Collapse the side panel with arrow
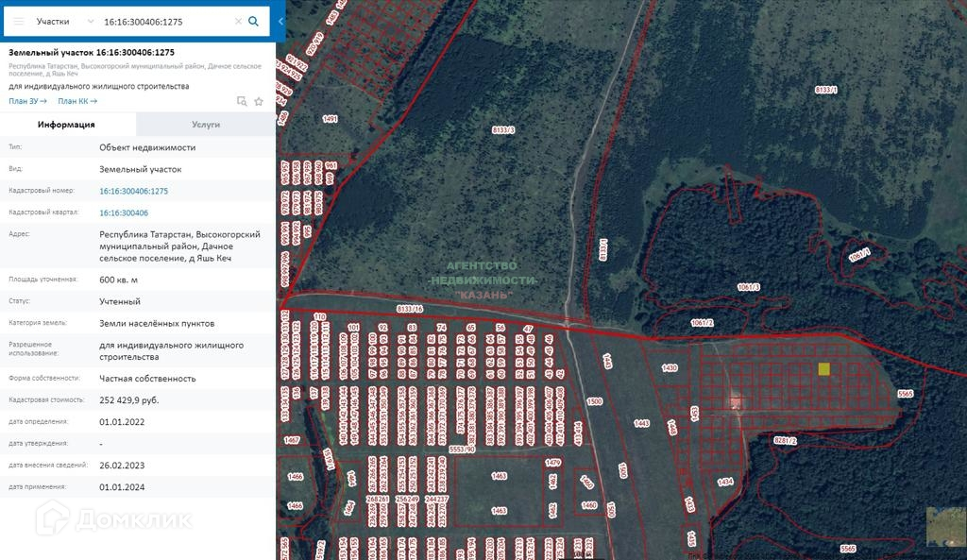This screenshot has width=967, height=560. click(x=280, y=21)
